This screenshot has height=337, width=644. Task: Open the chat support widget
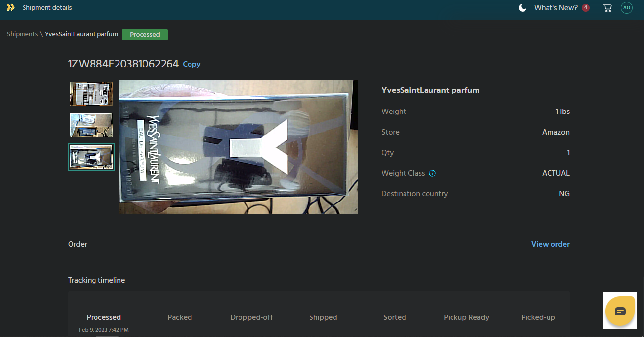pyautogui.click(x=620, y=311)
